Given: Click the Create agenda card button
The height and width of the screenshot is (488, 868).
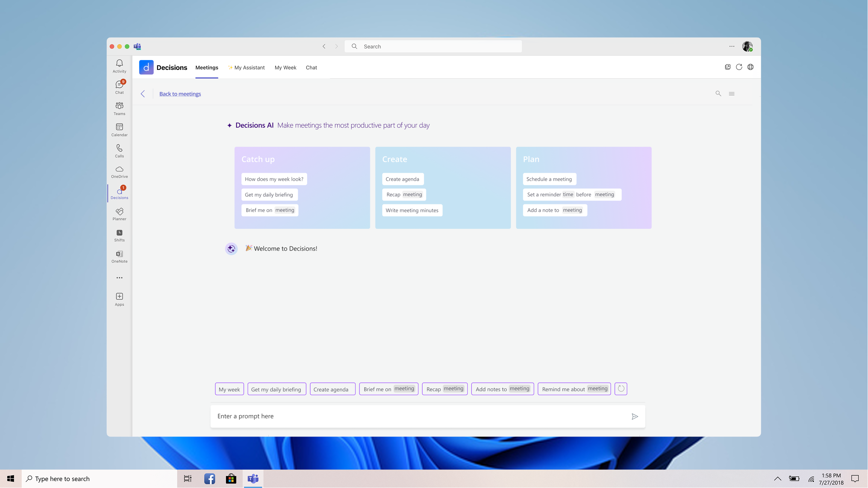Looking at the screenshot, I should pos(402,179).
